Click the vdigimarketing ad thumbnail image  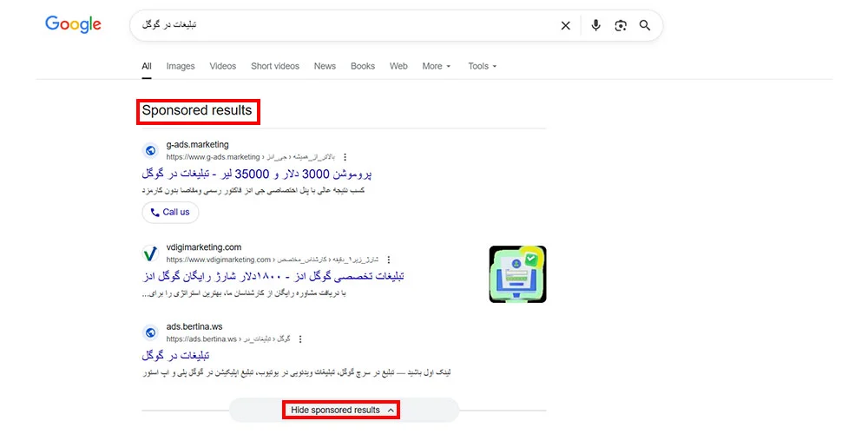[517, 274]
